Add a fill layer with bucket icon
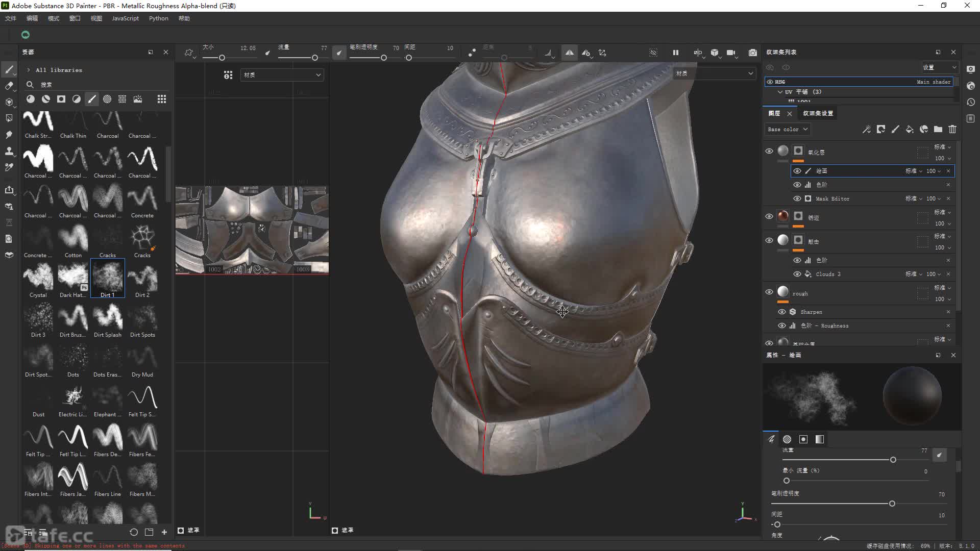 [x=910, y=130]
